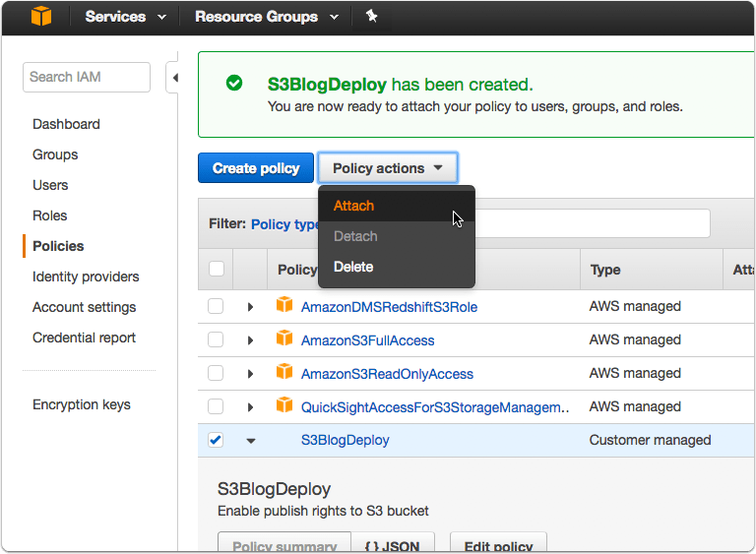Open Identity providers in the sidebar
756x554 pixels.
(x=86, y=277)
